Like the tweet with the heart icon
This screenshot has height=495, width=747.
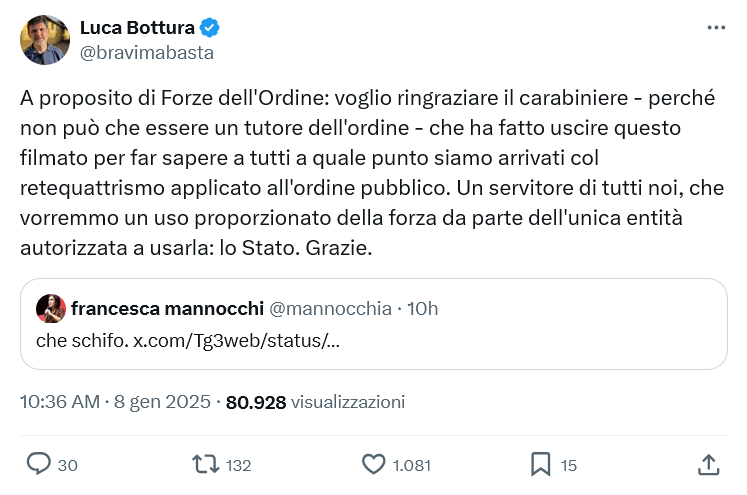[373, 464]
